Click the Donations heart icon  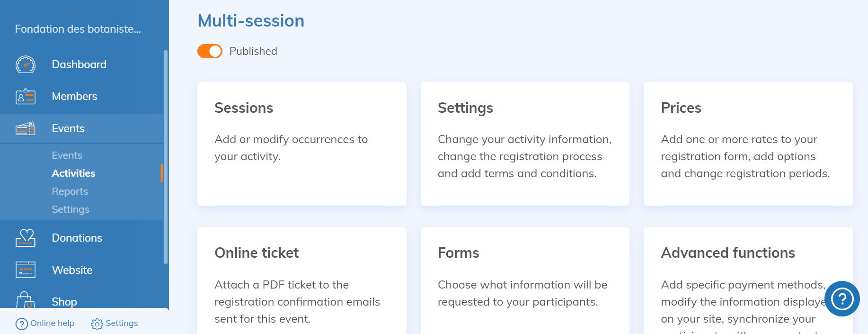[26, 238]
